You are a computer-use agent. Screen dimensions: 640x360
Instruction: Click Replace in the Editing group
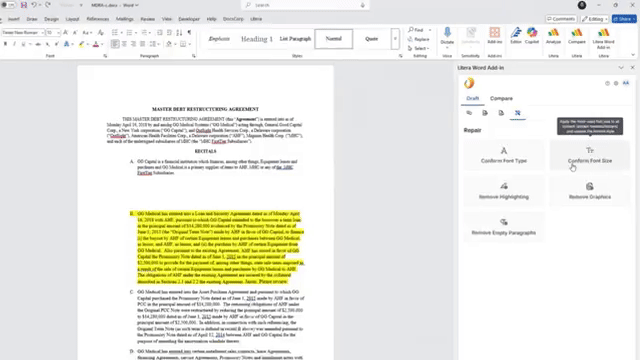pyautogui.click(x=418, y=39)
